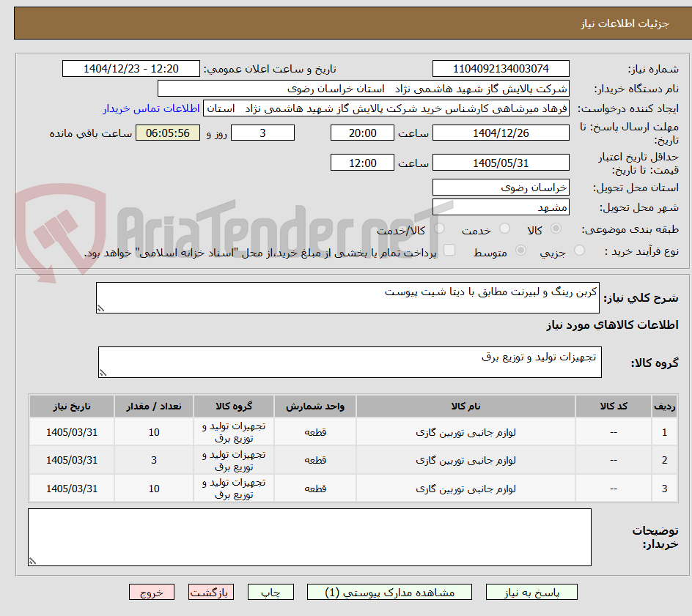This screenshot has width=692, height=616.
Task: Click the استان محل تحویل field
Action: click(x=501, y=188)
